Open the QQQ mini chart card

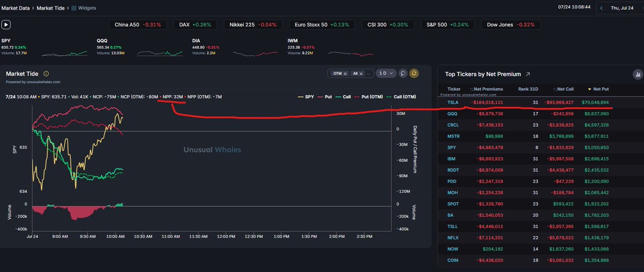coord(141,47)
